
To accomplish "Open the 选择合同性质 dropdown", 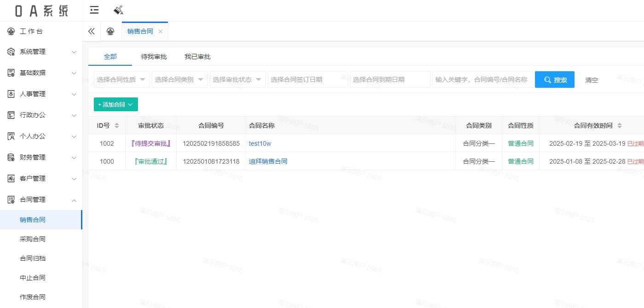I will [122, 80].
